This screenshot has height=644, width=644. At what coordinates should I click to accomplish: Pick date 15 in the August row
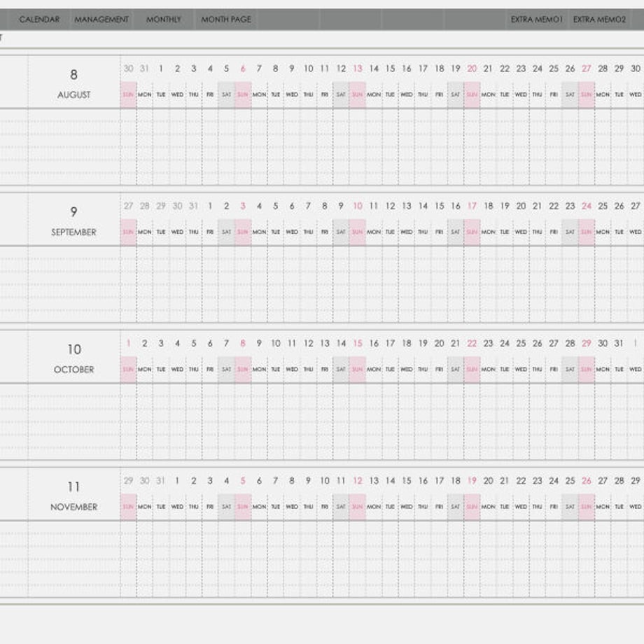(390, 69)
